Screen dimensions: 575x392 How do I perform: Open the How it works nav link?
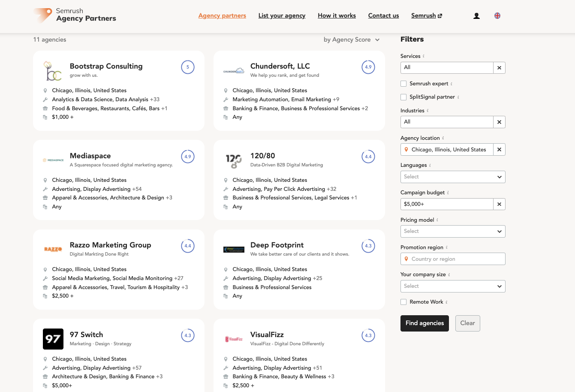(x=337, y=15)
